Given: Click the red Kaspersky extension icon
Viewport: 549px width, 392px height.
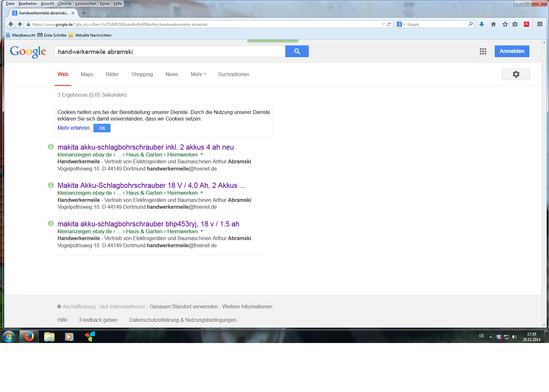Looking at the screenshot, I should 526,24.
